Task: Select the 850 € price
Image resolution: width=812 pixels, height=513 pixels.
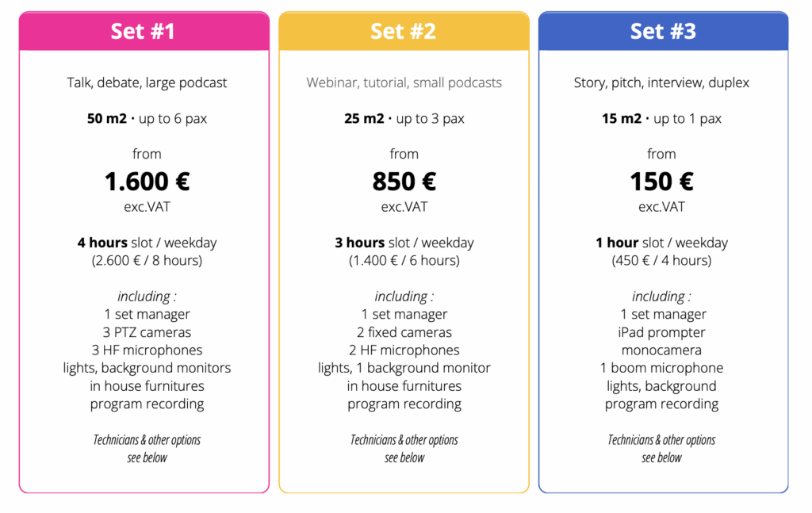Action: pos(404,182)
